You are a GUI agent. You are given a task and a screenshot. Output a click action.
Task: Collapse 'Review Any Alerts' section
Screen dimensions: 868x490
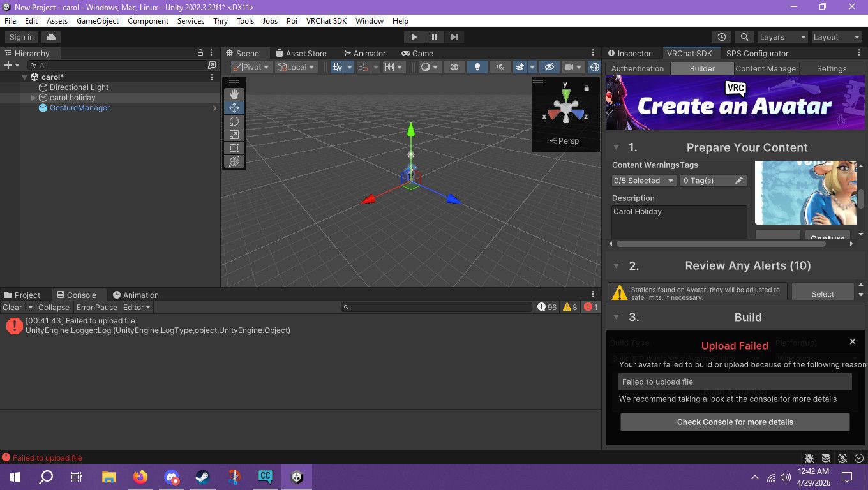pyautogui.click(x=617, y=265)
